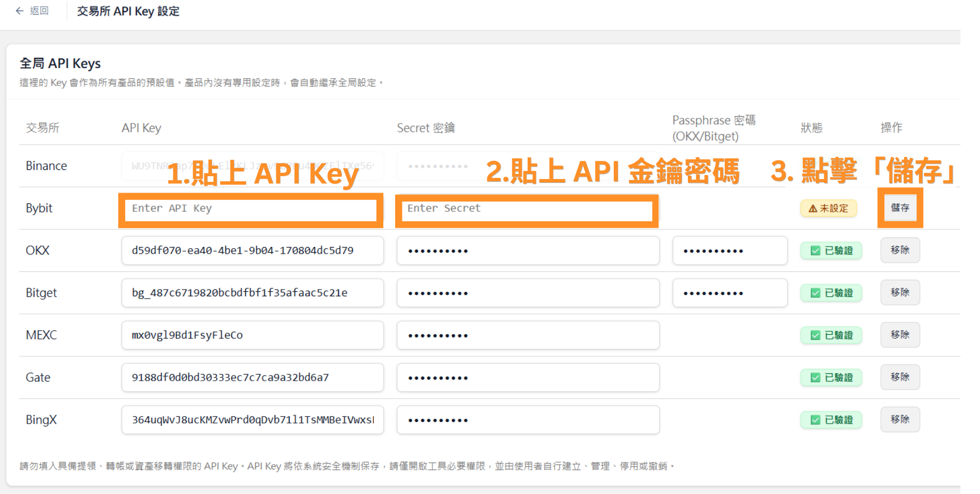Click the BingX row label
980x494 pixels.
pos(41,420)
